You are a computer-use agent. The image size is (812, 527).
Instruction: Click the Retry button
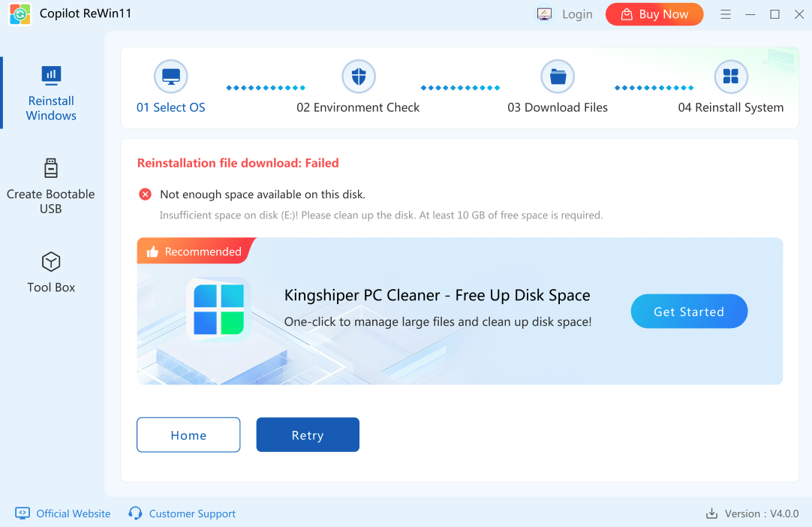point(308,435)
